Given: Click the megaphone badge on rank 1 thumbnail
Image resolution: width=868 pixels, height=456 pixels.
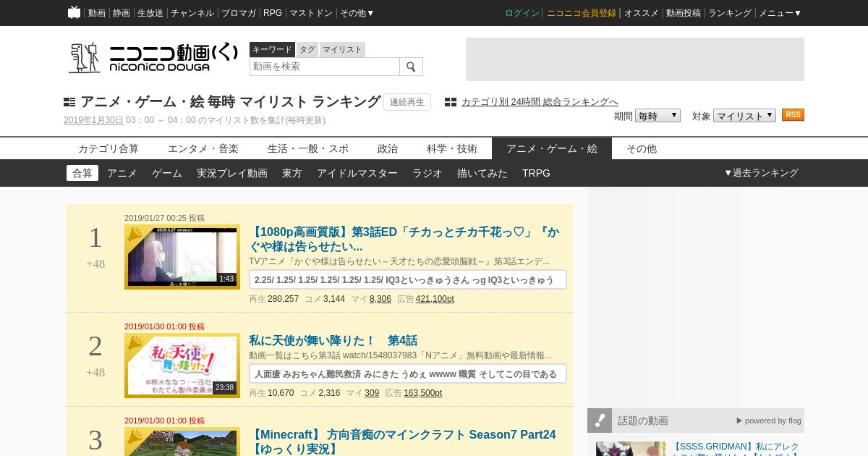Looking at the screenshot, I should 135,233.
